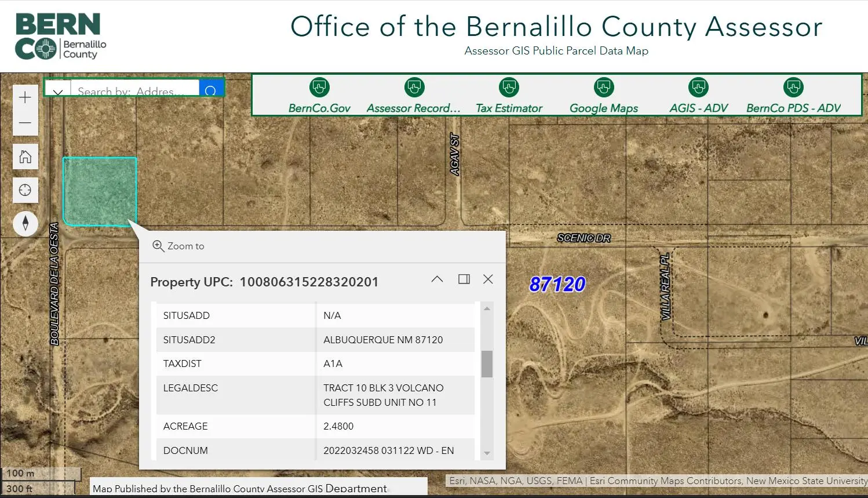
Task: Return map to default home extent
Action: pyautogui.click(x=25, y=157)
